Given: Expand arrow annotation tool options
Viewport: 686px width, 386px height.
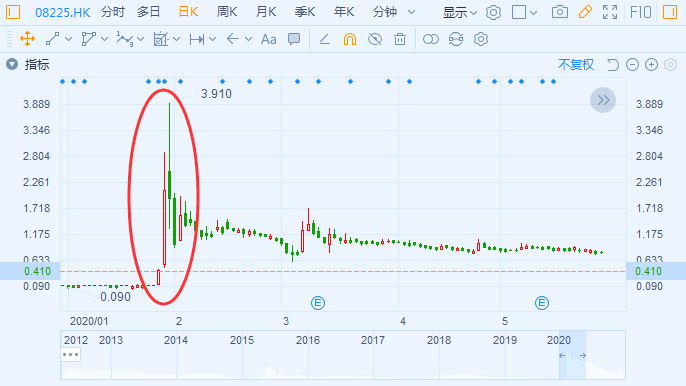Looking at the screenshot, I should (x=248, y=39).
